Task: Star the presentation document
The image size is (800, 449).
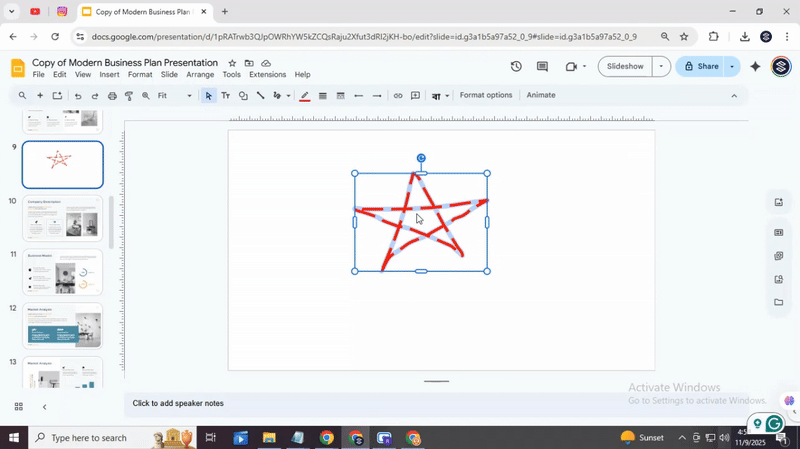Action: (232, 63)
